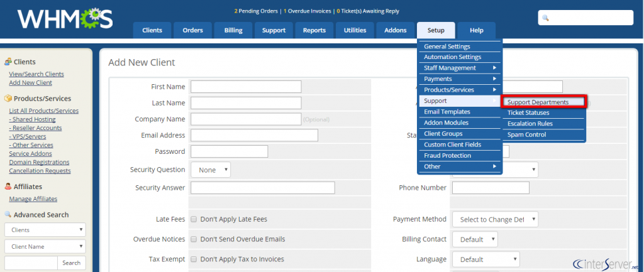Viewport: 644px width, 272px height.
Task: Click the Overdue Invoices link
Action: coord(307,11)
